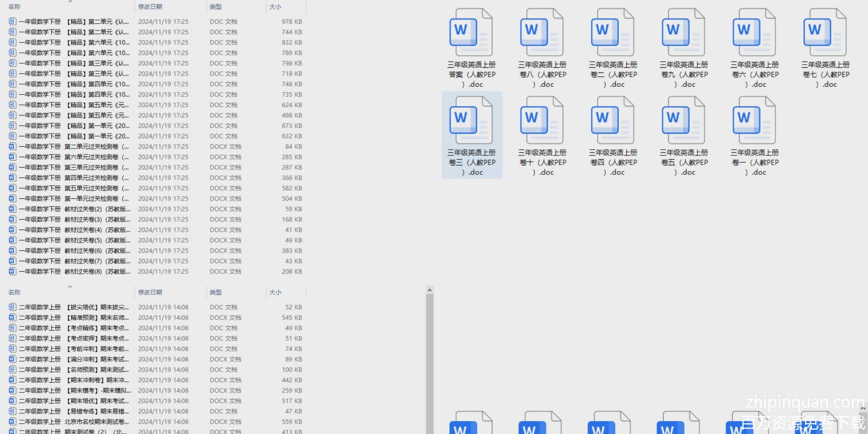Click the 三年级英语上册 卷二 Word file icon
Screen dimensions: 868x434
[x=613, y=33]
